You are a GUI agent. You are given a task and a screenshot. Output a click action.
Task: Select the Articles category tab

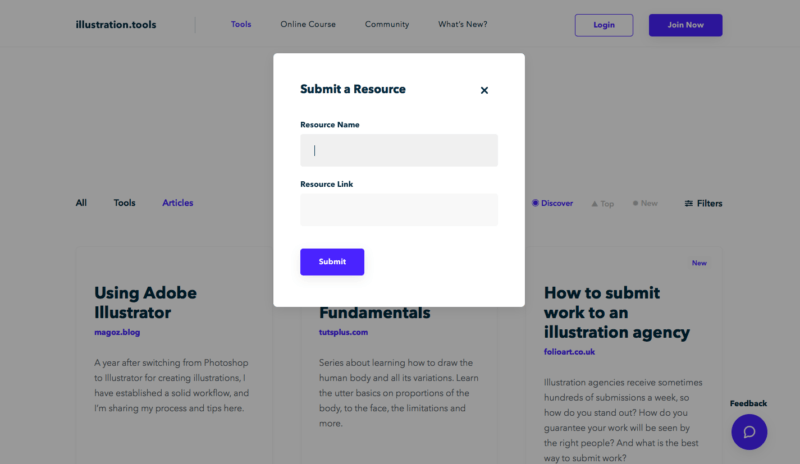(178, 203)
